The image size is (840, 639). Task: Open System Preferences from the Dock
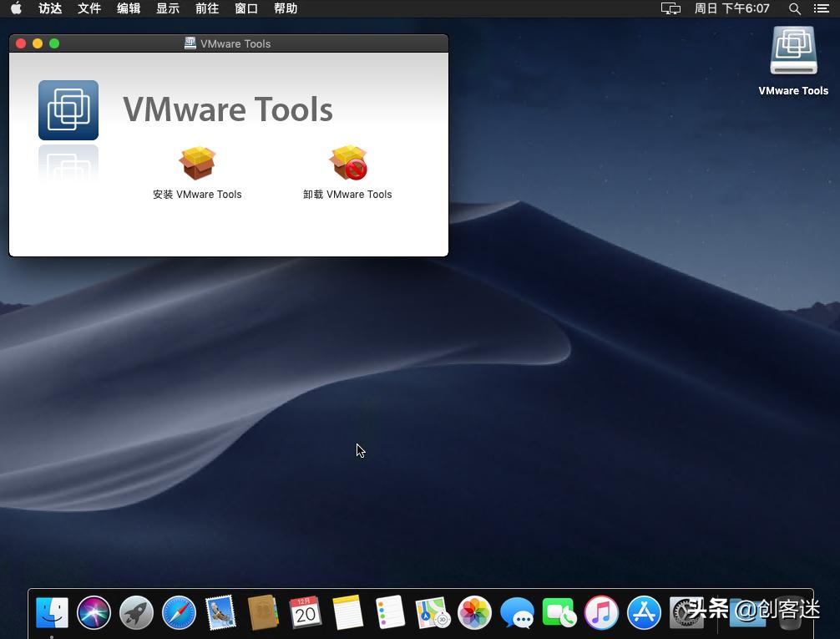tap(686, 612)
